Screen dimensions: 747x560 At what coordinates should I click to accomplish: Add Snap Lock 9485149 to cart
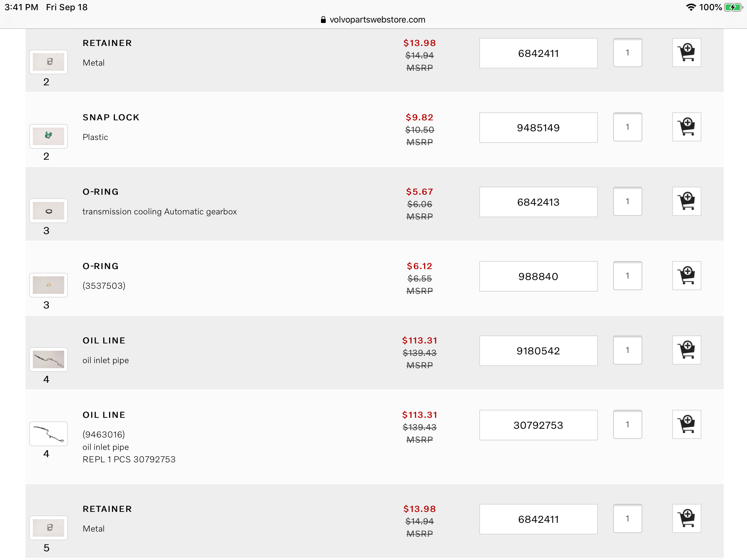[686, 127]
